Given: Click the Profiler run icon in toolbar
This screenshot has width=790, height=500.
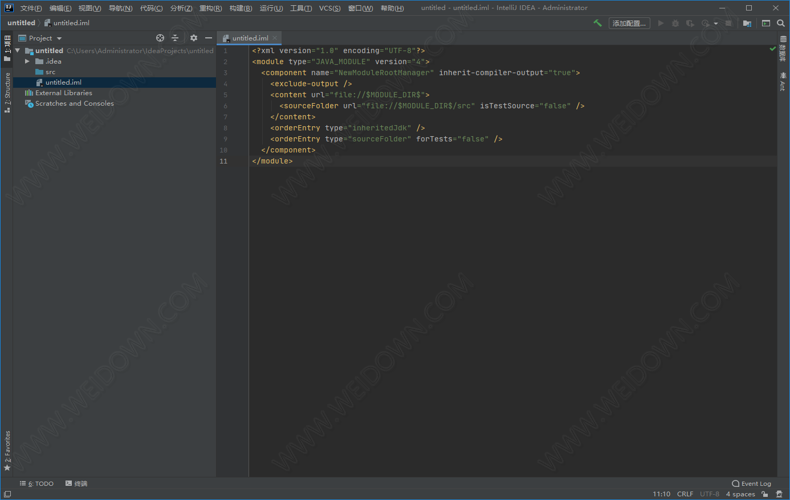Looking at the screenshot, I should (705, 23).
